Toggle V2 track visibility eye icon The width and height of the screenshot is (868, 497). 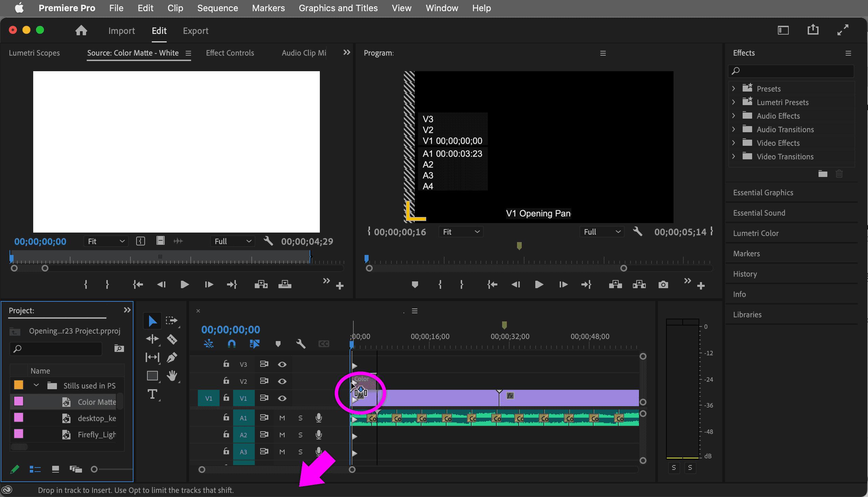tap(283, 381)
